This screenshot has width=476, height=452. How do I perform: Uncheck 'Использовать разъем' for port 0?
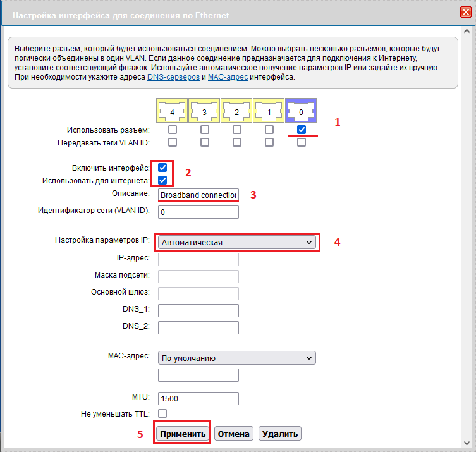coord(302,130)
